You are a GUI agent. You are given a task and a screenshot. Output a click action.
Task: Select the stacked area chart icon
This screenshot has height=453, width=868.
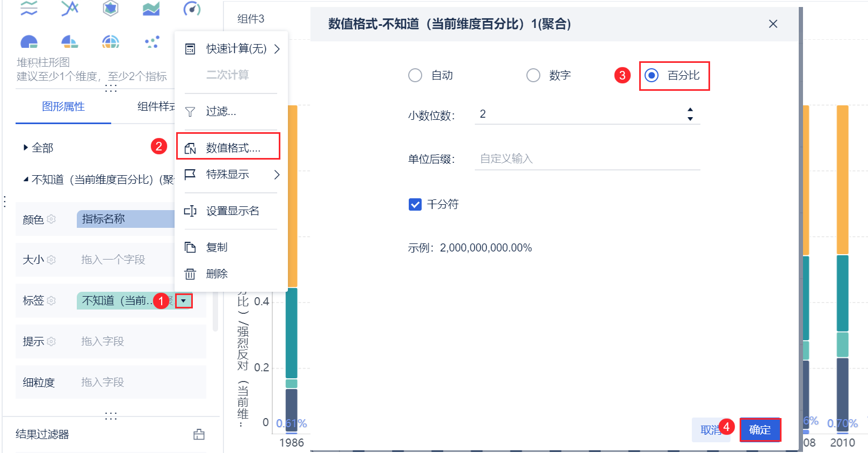(x=151, y=8)
